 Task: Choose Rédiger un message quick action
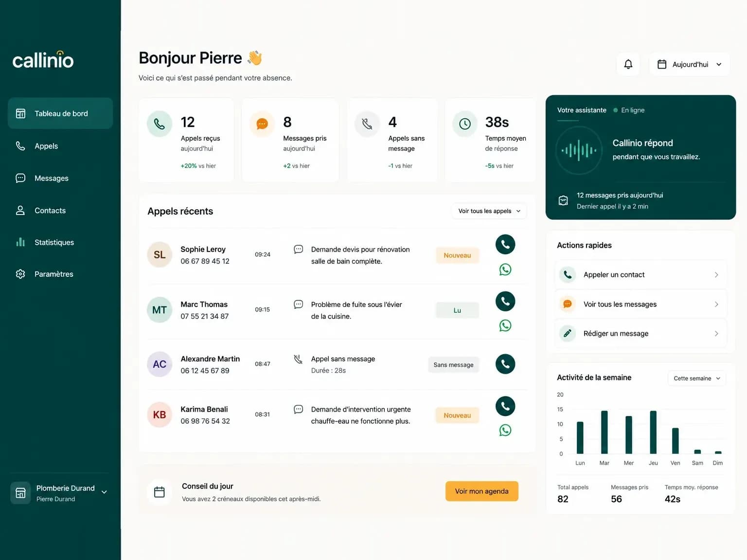click(x=641, y=333)
